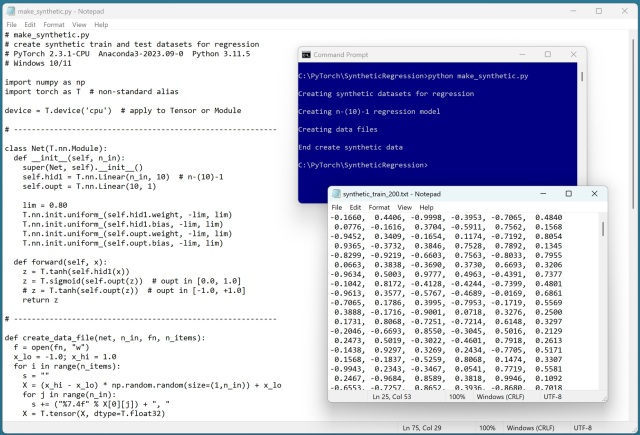Open File menu in make_synthetic.py Notepad
The width and height of the screenshot is (640, 435).
tap(11, 24)
